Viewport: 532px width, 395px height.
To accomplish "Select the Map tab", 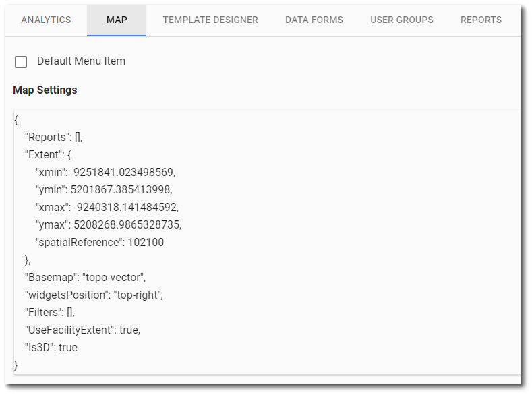I will (117, 20).
